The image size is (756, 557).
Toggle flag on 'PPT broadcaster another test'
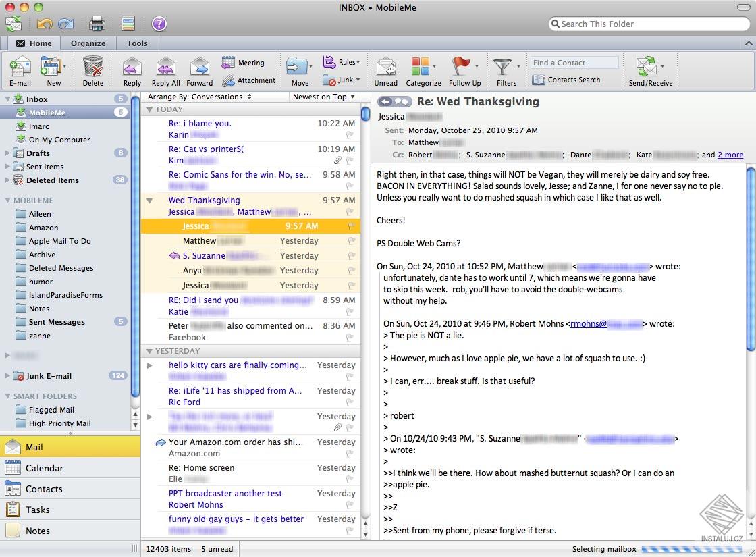click(x=350, y=505)
